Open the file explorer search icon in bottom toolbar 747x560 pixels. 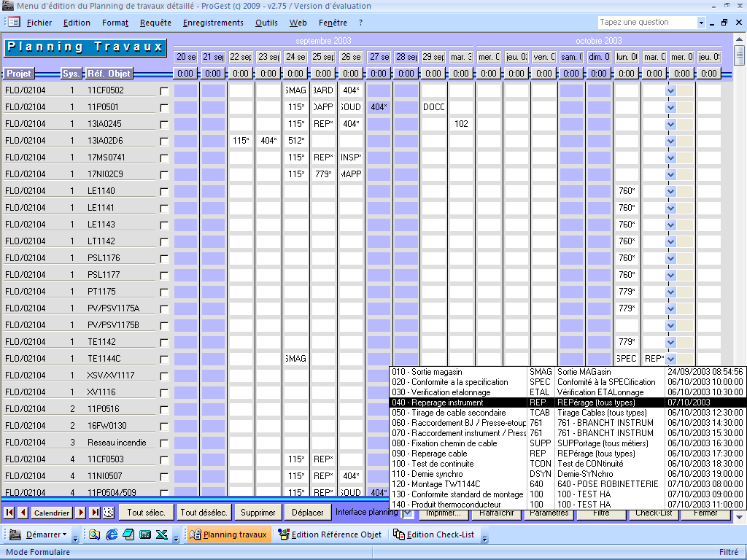point(94,534)
